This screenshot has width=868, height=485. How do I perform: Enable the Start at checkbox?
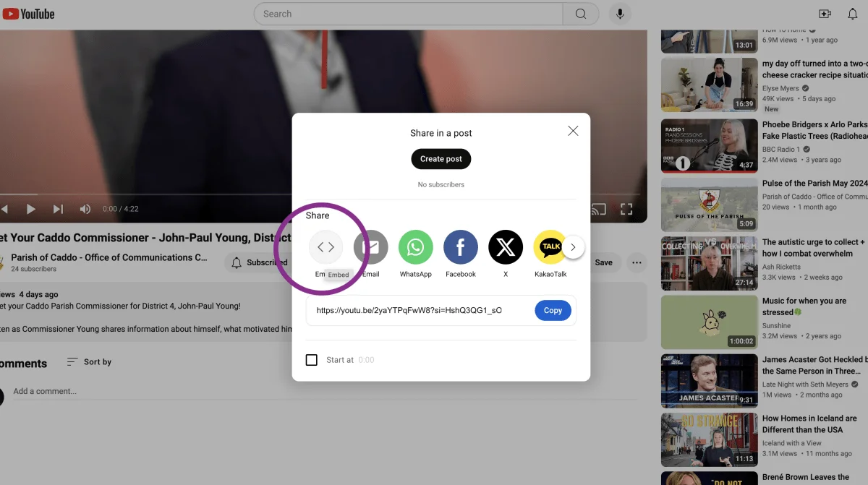coord(312,360)
